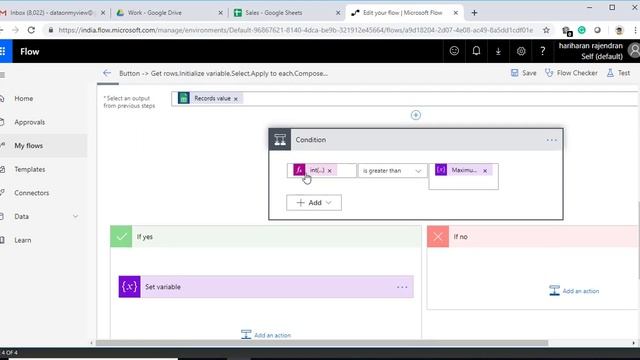Expand the Data section in sidebar
This screenshot has height=360, width=640.
click(x=76, y=216)
